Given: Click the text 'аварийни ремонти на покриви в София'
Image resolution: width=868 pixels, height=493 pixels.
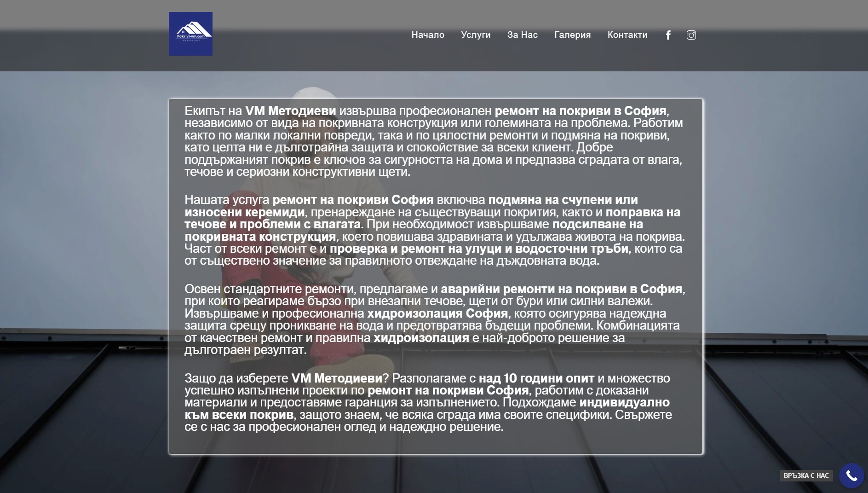Looking at the screenshot, I should point(561,289).
